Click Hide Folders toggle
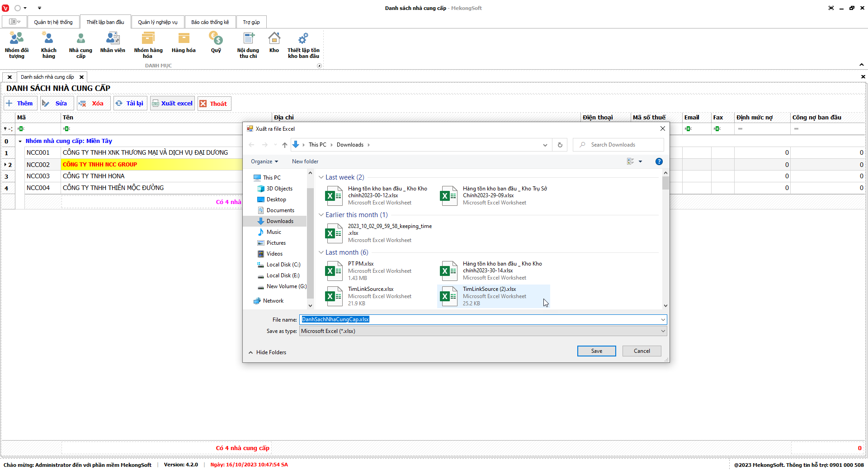Screen dimensions: 868x470 pyautogui.click(x=267, y=352)
